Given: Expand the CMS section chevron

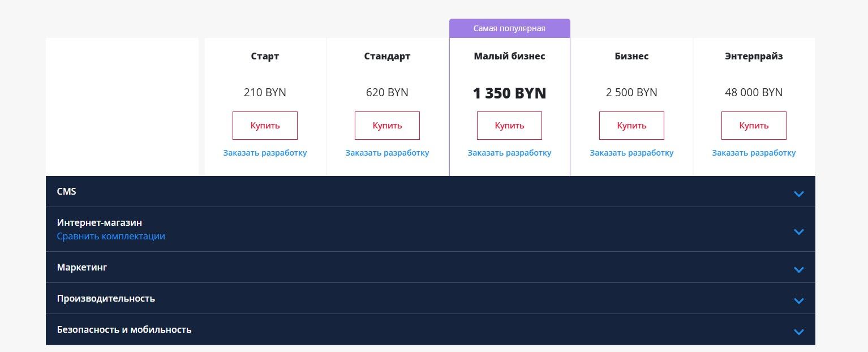Looking at the screenshot, I should coord(798,194).
